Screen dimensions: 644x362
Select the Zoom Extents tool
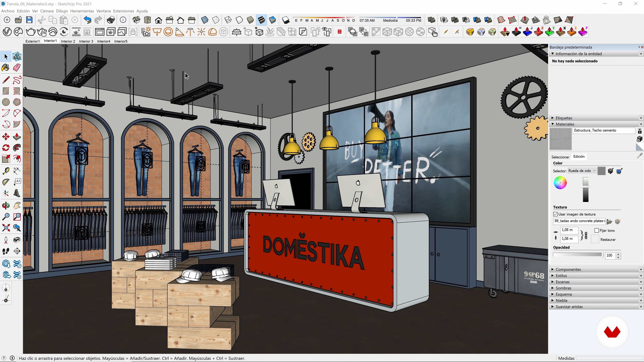coord(6,228)
